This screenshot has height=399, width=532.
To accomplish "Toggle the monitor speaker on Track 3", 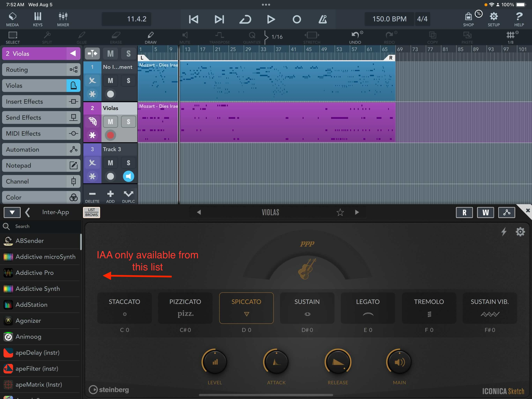I will click(x=129, y=176).
